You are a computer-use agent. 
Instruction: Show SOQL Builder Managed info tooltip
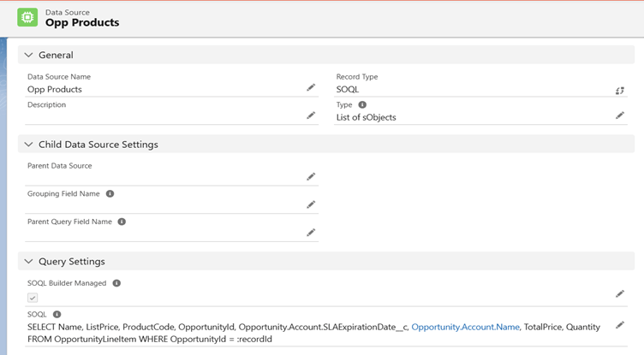tap(116, 283)
